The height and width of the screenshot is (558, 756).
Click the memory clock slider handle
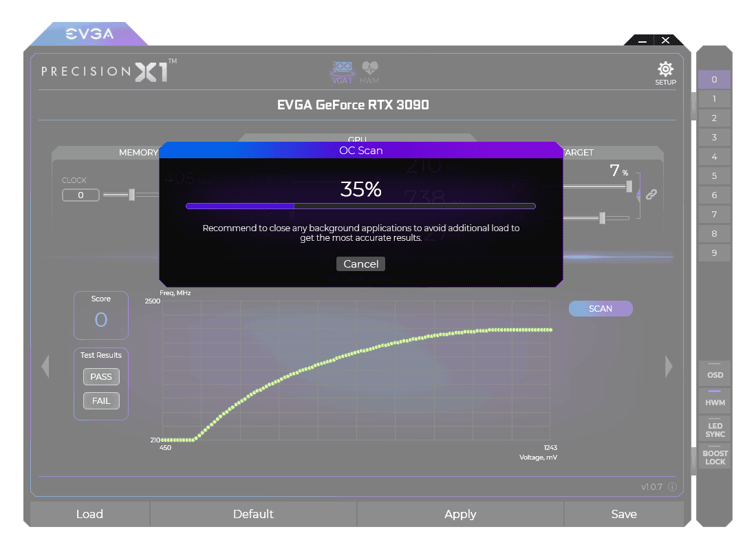click(131, 195)
